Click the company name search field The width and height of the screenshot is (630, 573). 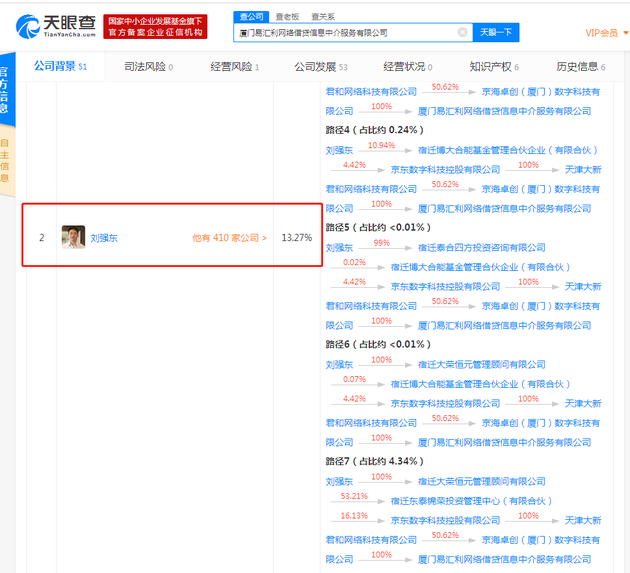pos(345,33)
